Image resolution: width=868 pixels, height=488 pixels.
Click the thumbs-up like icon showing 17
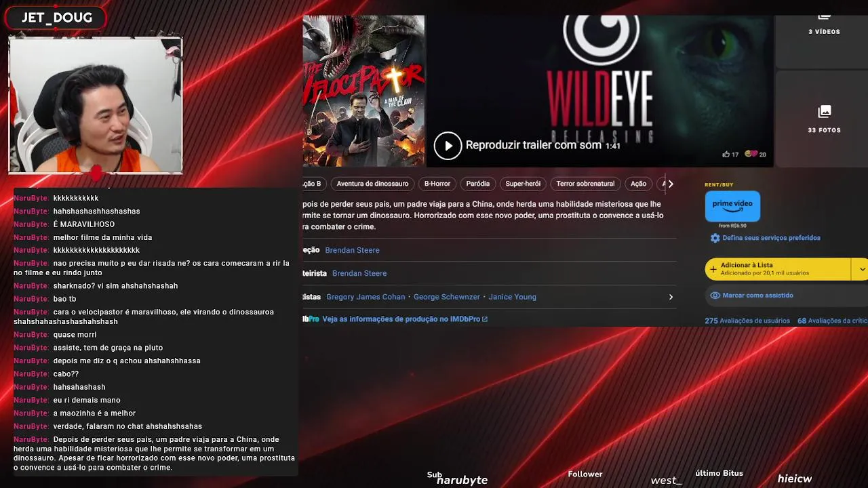pos(726,155)
